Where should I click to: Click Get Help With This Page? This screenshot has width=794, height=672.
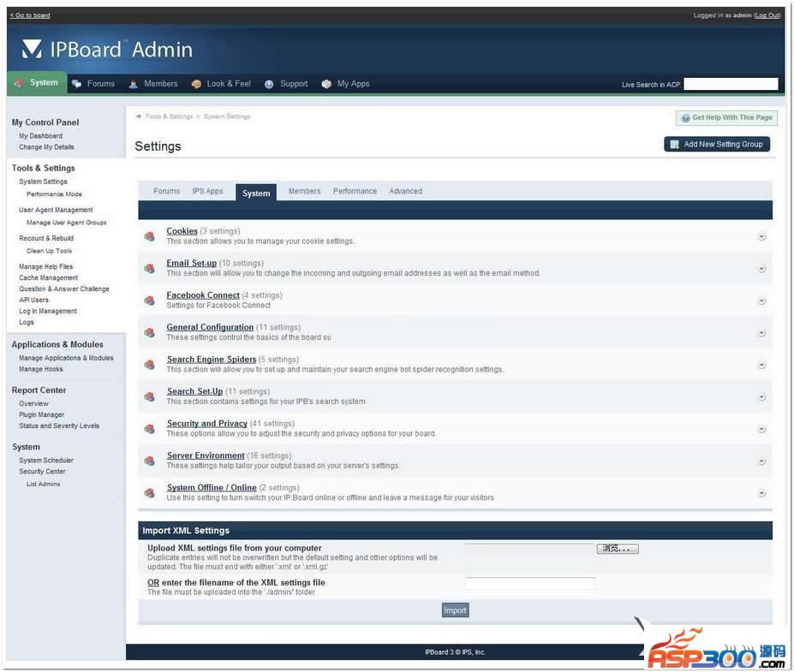pos(726,118)
